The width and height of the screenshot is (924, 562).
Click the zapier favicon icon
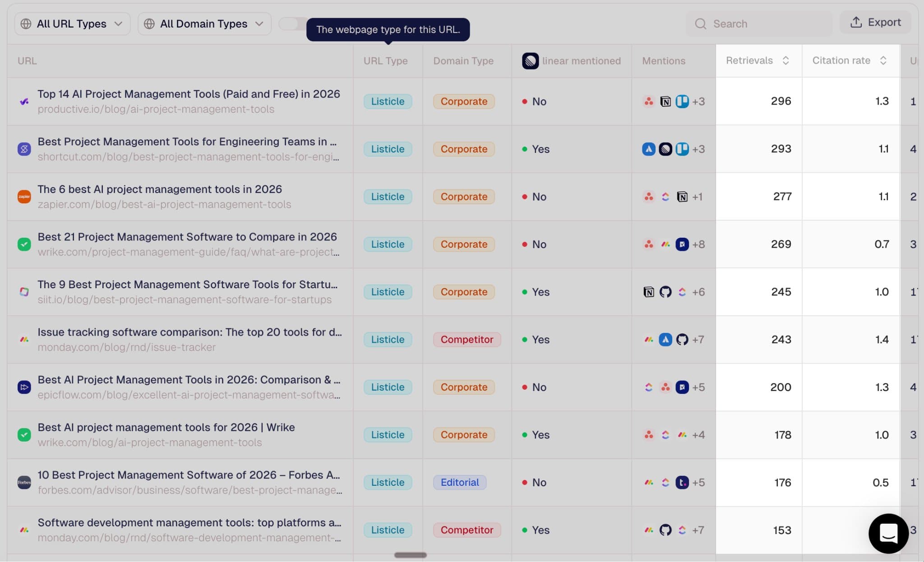click(x=24, y=197)
